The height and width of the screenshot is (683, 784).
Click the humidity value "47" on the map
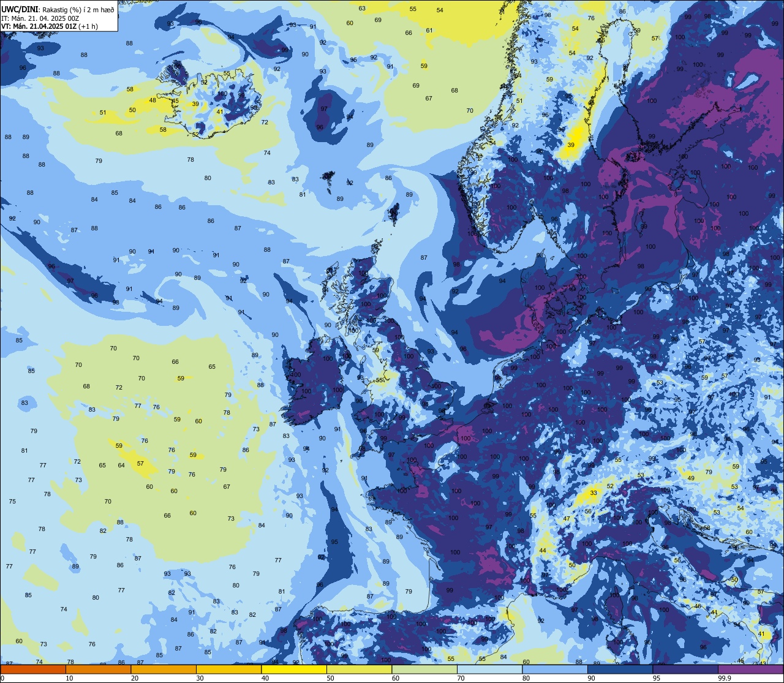tap(567, 519)
